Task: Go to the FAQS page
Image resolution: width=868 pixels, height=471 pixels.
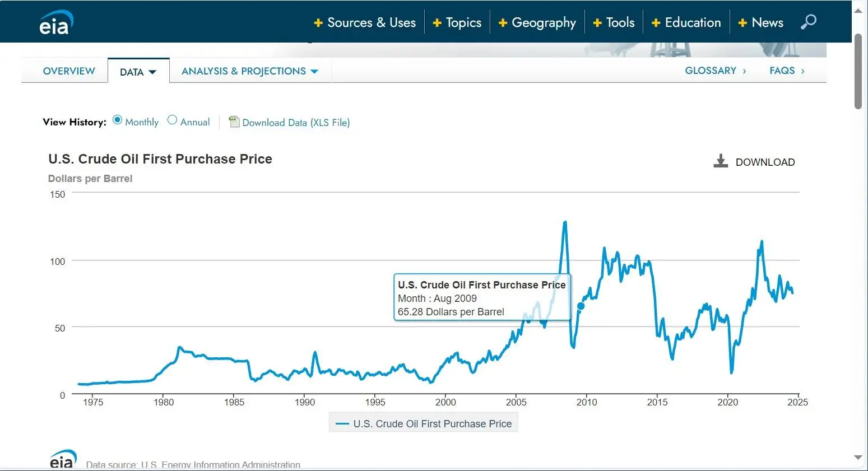Action: pos(786,71)
